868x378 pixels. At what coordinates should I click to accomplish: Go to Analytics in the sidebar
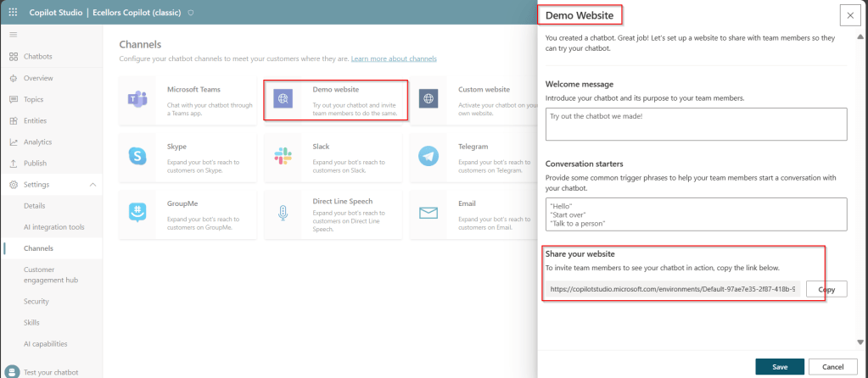pos(37,142)
